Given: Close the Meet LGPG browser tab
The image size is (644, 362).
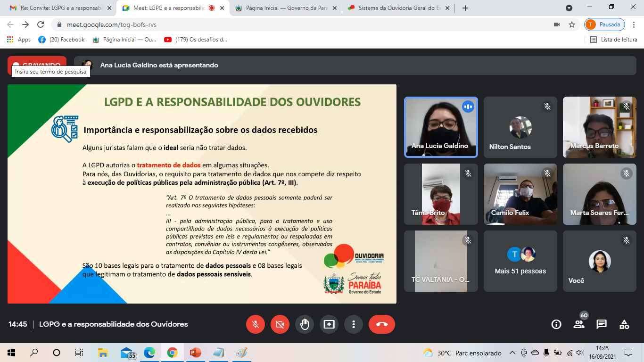Looking at the screenshot, I should point(222,8).
